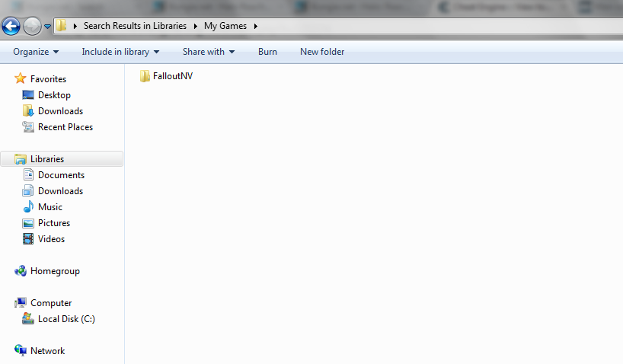
Task: Open Network in navigation pane
Action: click(x=48, y=351)
